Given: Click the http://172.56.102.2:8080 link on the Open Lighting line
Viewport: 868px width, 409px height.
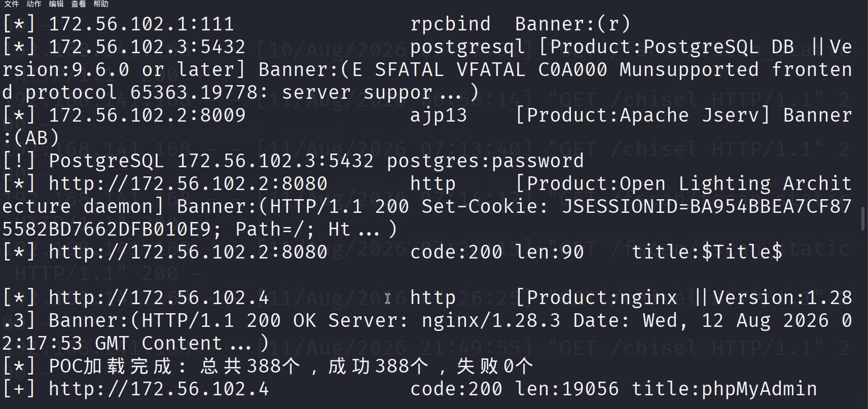Looking at the screenshot, I should point(188,183).
